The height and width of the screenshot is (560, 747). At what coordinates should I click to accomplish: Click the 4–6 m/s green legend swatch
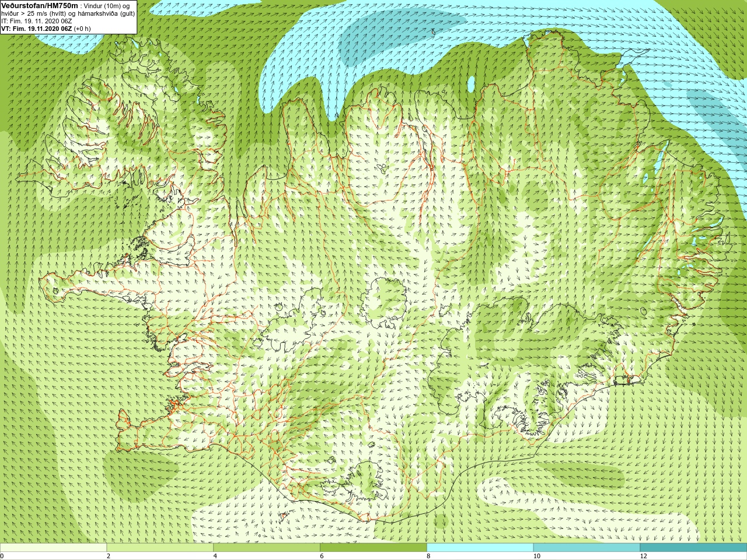pyautogui.click(x=267, y=548)
